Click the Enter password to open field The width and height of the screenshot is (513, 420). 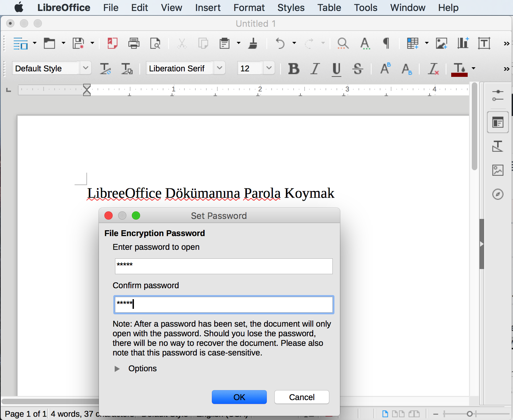224,266
